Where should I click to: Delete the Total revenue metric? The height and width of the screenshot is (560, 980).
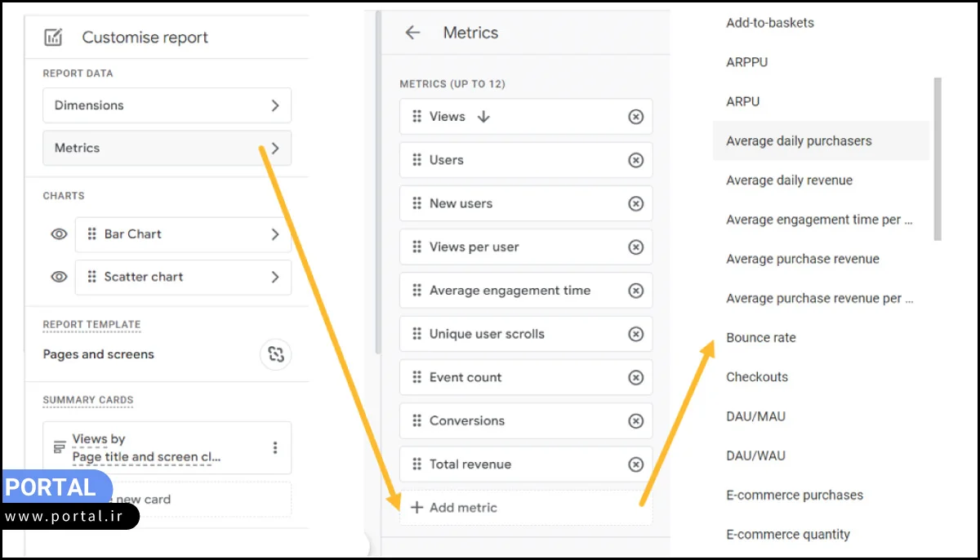635,464
